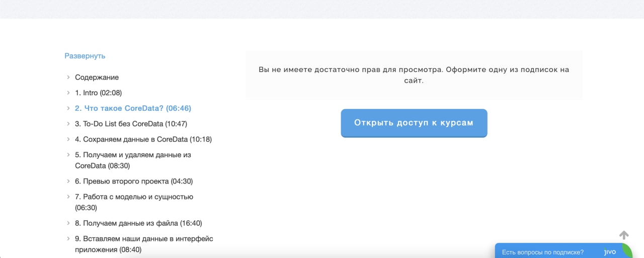This screenshot has height=258, width=644.
Task: Open lesson 2. Что такое CoreData?
Action: 133,108
